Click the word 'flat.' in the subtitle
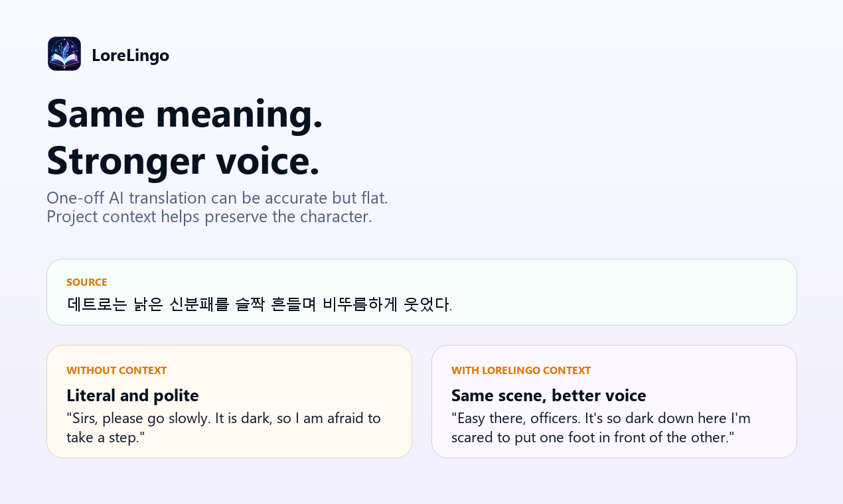The height and width of the screenshot is (504, 843). point(374,198)
